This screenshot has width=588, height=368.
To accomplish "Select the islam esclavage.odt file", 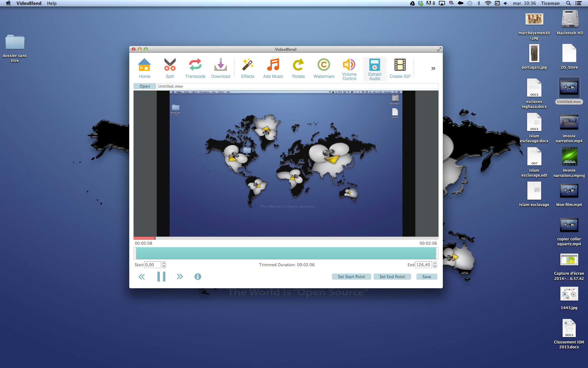I will (x=534, y=162).
